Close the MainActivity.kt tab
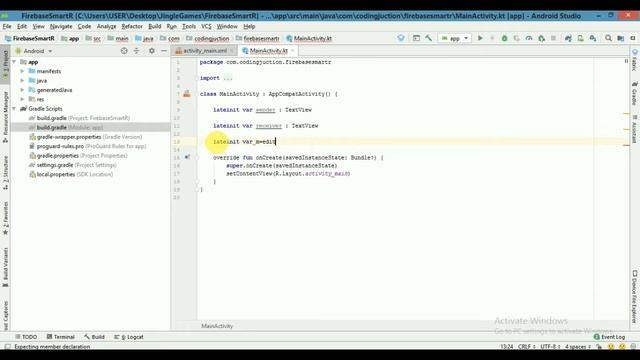Viewport: 640px width, 360px height. (292, 51)
